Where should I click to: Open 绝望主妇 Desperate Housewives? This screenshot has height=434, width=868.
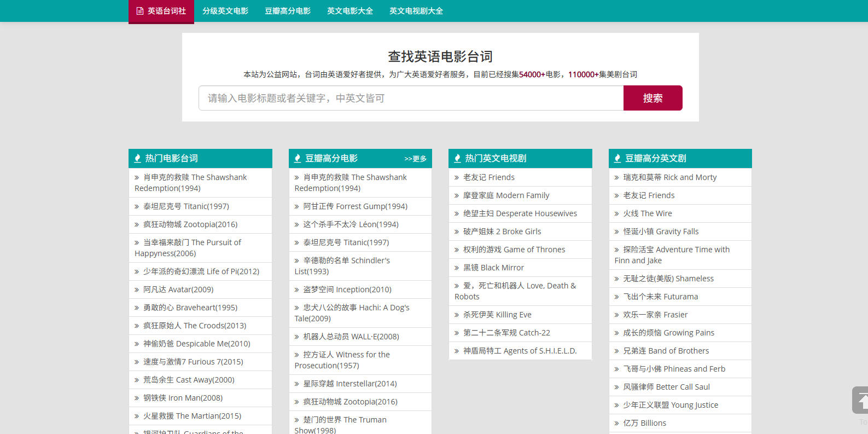(520, 213)
